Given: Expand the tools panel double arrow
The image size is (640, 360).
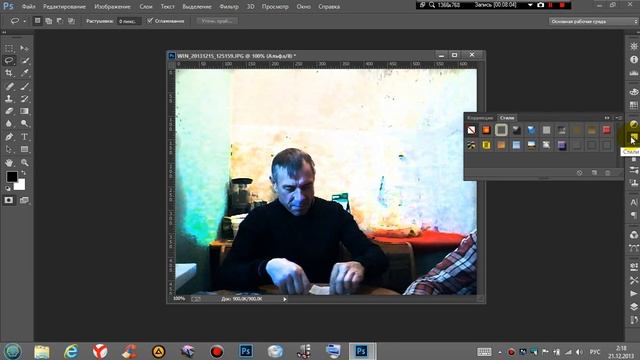Looking at the screenshot, I should tap(4, 32).
